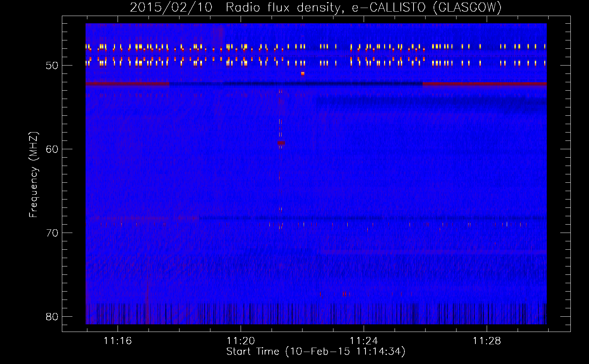Click the 11:28 time tick label
This screenshot has height=364, width=589.
487,341
